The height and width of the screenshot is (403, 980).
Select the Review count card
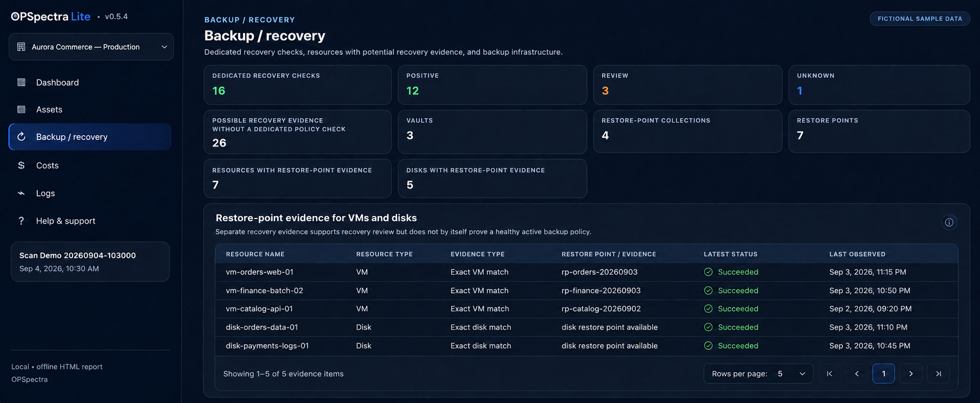687,85
